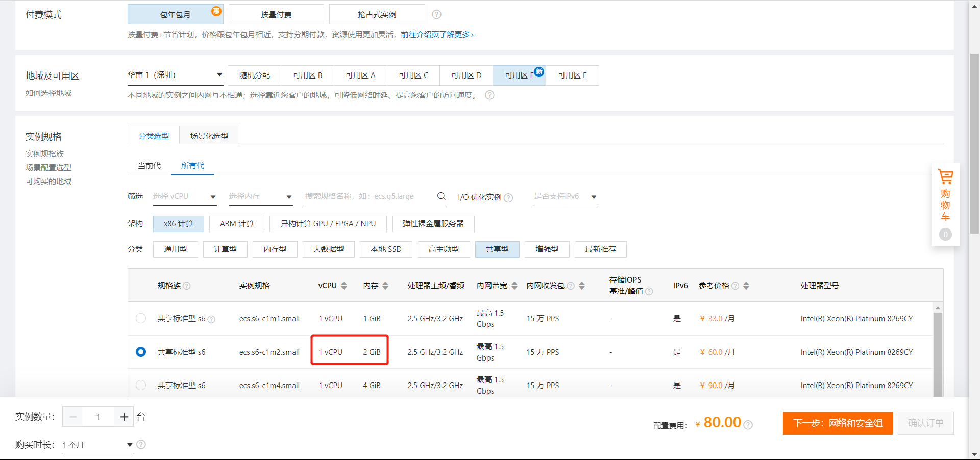Click search magnifier in spec name field
Screen dimensions: 980x460
click(441, 196)
